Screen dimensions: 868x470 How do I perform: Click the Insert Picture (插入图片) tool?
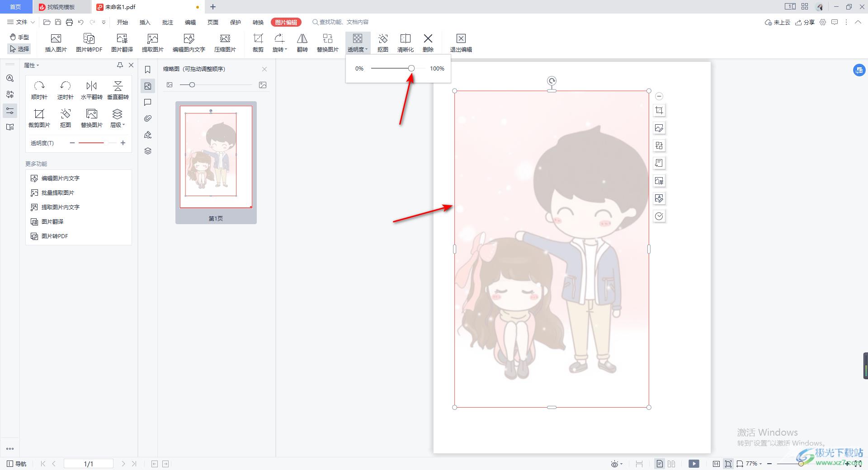56,43
